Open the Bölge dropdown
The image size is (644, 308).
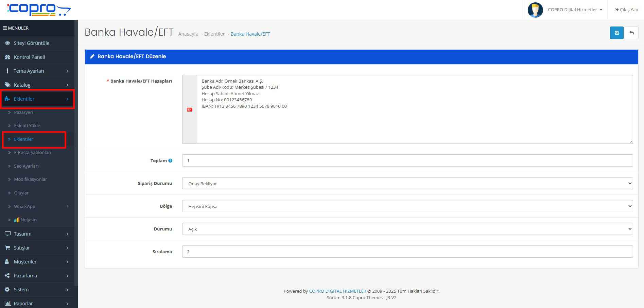[x=407, y=206]
